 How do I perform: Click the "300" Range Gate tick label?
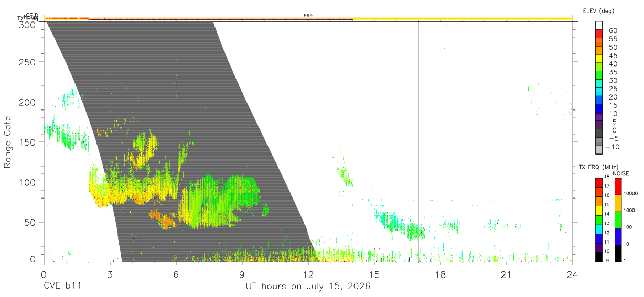point(28,24)
